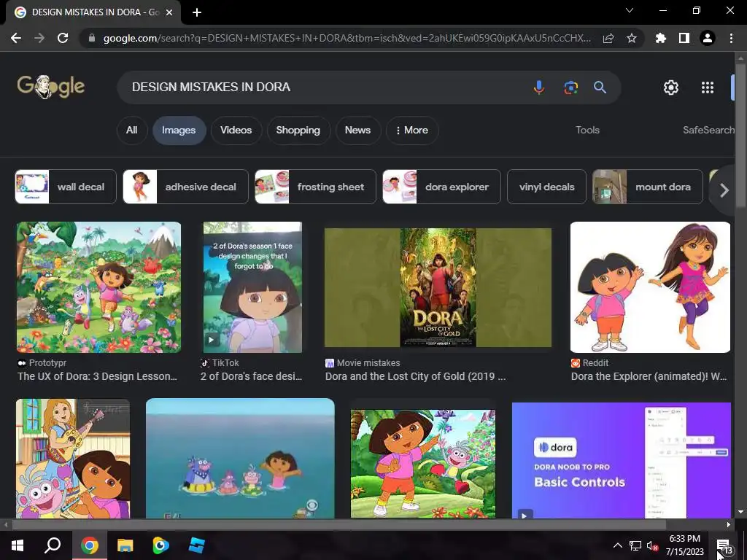The image size is (747, 560).
Task: Select the Images tab
Action: click(179, 130)
